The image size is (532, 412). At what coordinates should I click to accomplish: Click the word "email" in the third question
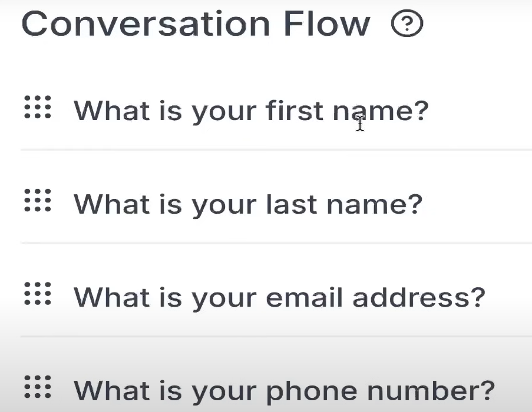click(x=304, y=297)
